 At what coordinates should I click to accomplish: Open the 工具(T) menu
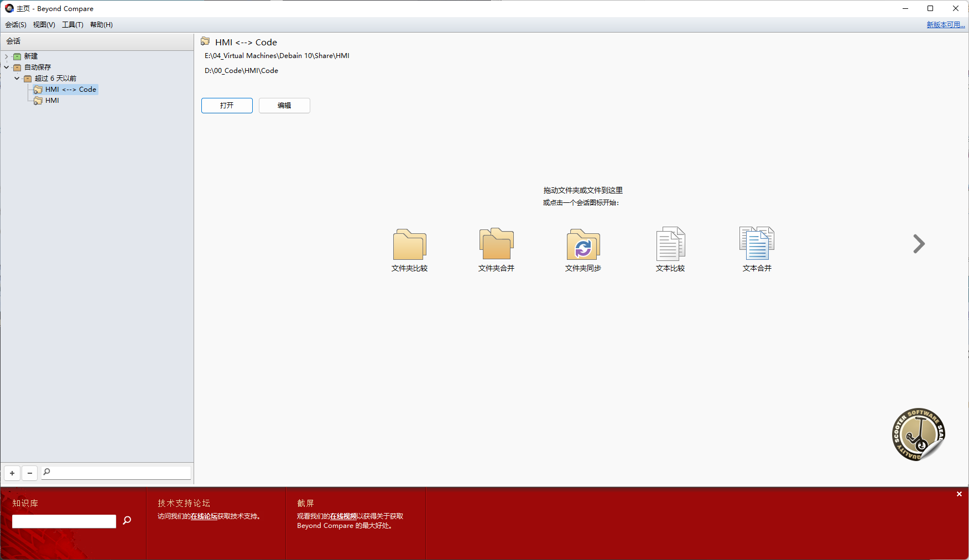72,25
